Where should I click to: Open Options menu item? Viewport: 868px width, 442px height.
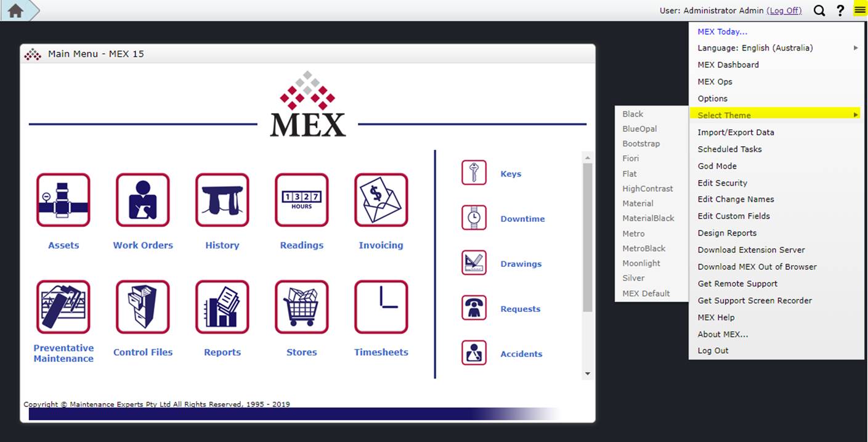[776, 99]
